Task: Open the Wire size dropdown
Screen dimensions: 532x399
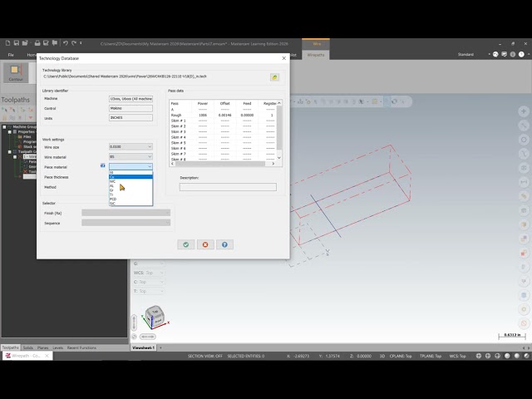Action: tap(150, 146)
